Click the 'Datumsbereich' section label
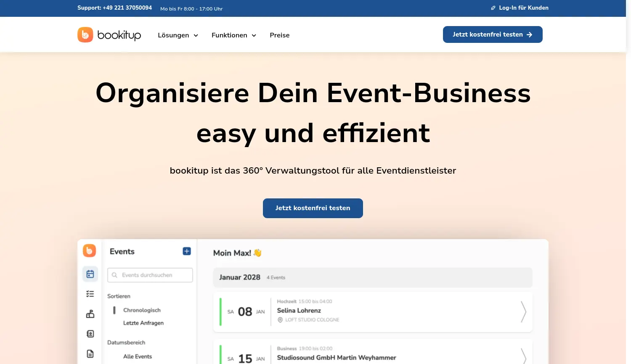The width and height of the screenshot is (631, 364). [x=126, y=343]
